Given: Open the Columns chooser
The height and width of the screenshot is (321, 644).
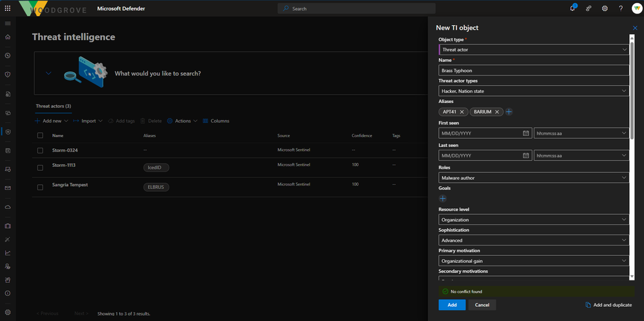Looking at the screenshot, I should [216, 121].
